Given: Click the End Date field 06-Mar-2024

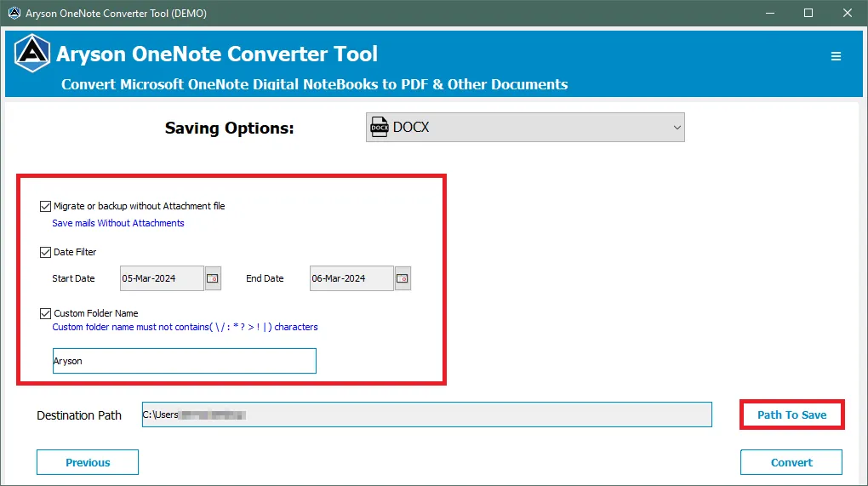Looking at the screenshot, I should (x=351, y=278).
